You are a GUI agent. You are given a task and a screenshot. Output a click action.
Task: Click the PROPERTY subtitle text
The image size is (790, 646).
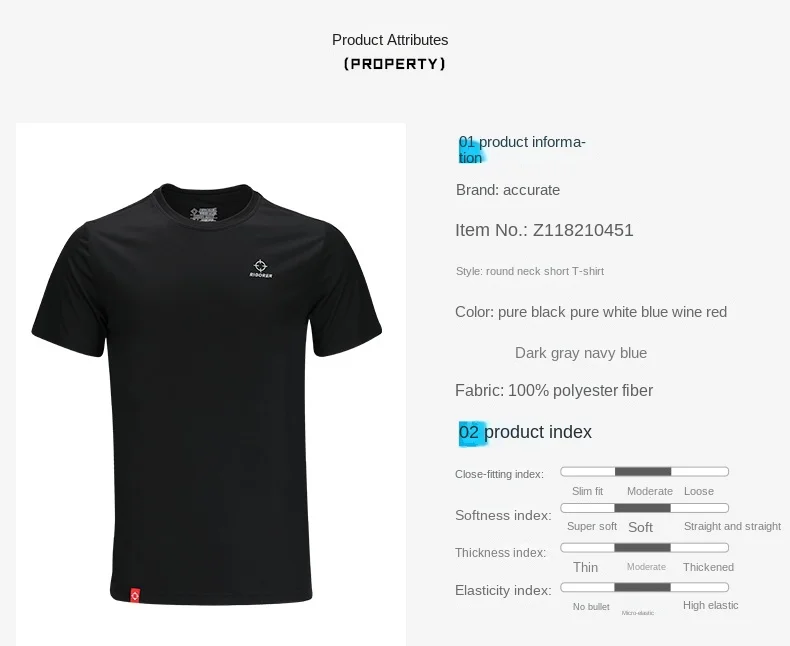coord(394,64)
